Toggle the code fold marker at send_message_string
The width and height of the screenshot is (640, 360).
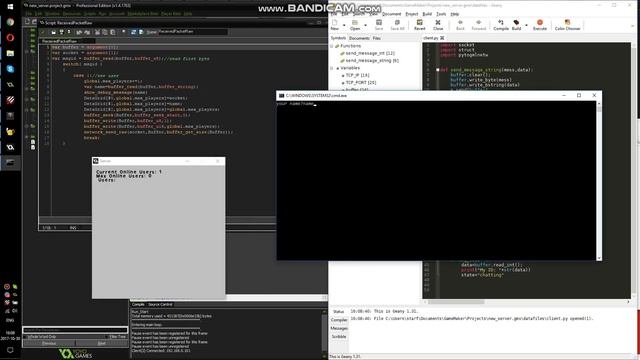click(x=438, y=70)
